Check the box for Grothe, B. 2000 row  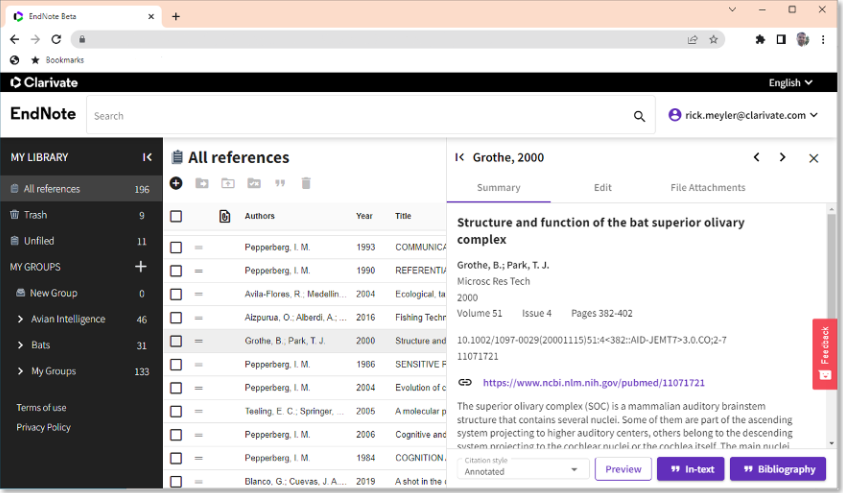(176, 340)
